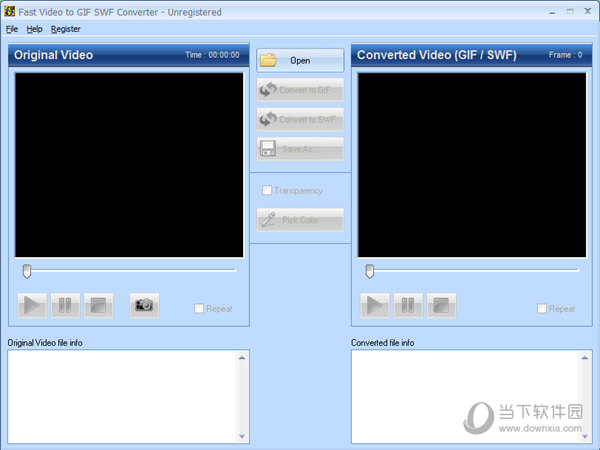Click the 'Frame : 0' label
The width and height of the screenshot is (600, 450).
566,55
